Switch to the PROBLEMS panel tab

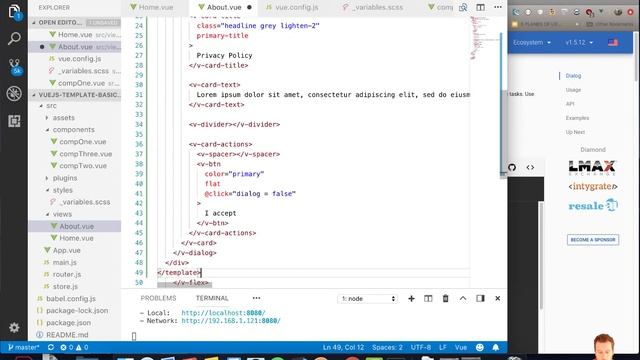point(158,298)
